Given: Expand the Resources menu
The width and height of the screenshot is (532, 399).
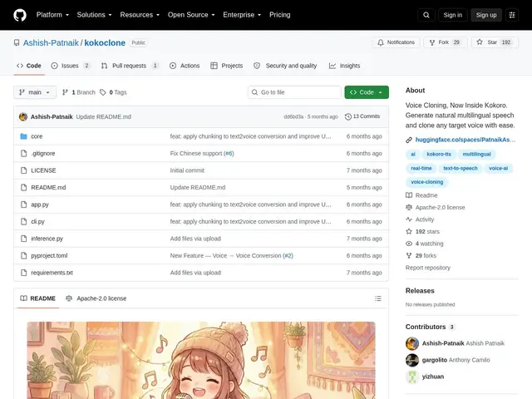Looking at the screenshot, I should pyautogui.click(x=140, y=15).
